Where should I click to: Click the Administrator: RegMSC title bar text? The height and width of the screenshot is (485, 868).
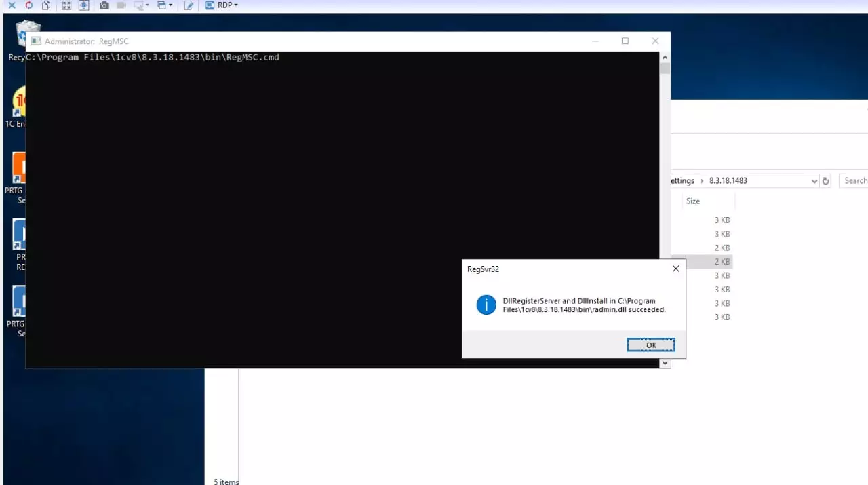point(86,41)
